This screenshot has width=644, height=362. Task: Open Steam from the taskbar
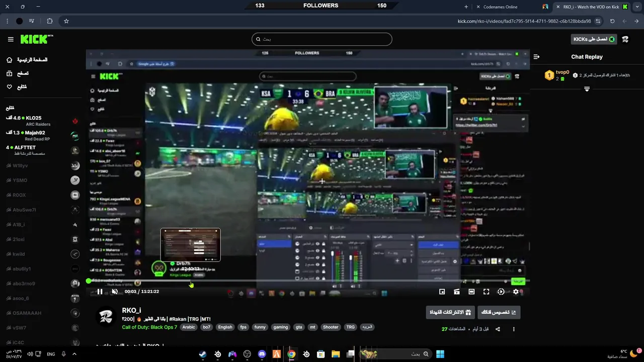pyautogui.click(x=202, y=354)
